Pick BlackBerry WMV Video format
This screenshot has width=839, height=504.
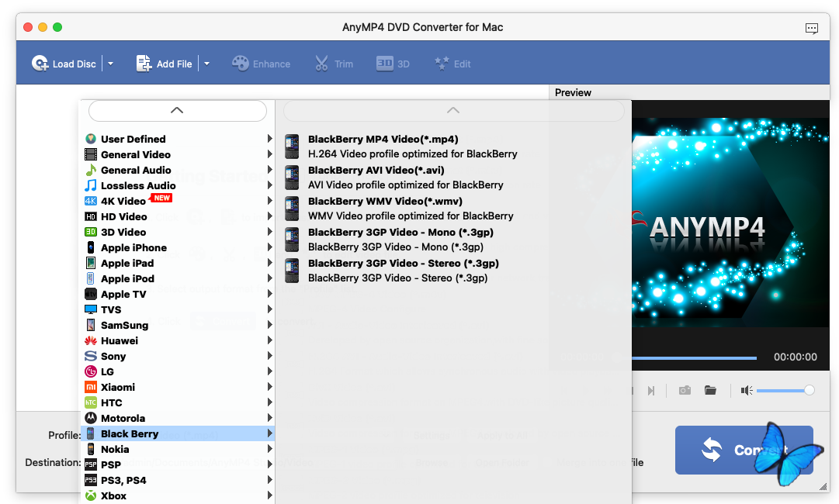385,202
